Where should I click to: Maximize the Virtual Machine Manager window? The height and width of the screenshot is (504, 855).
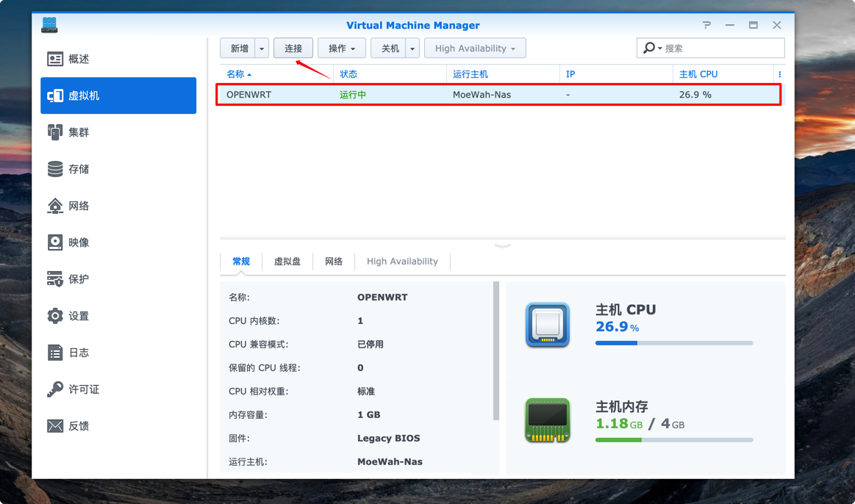click(753, 25)
